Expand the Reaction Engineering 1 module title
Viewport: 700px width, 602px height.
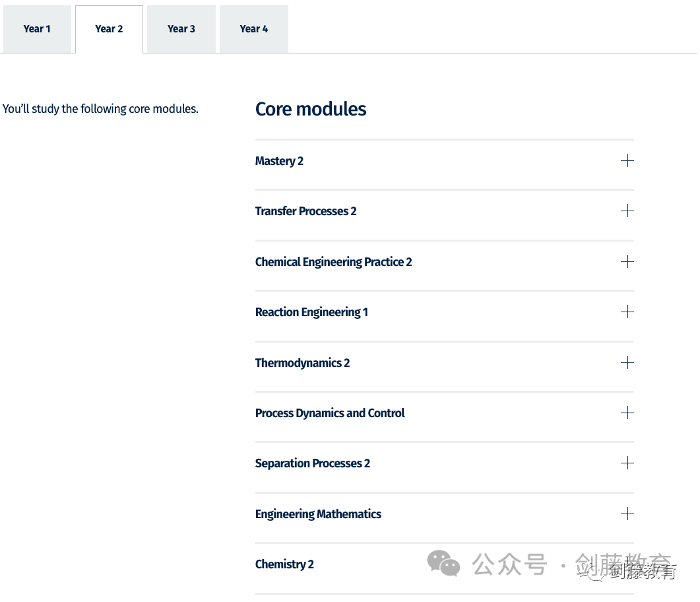pos(311,312)
